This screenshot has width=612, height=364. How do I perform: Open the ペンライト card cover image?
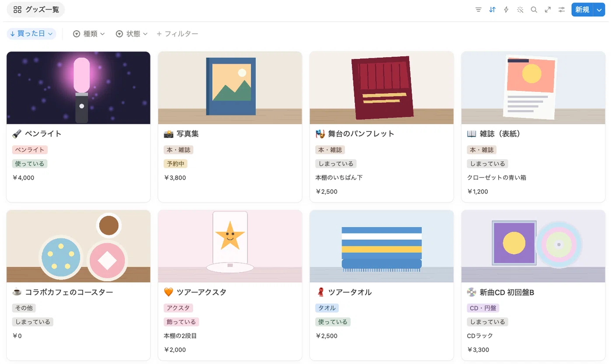[78, 88]
